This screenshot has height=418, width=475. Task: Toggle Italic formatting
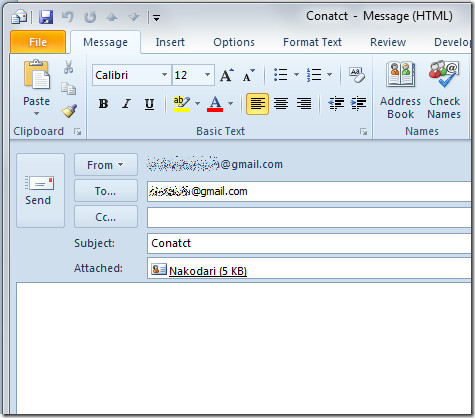(x=126, y=104)
